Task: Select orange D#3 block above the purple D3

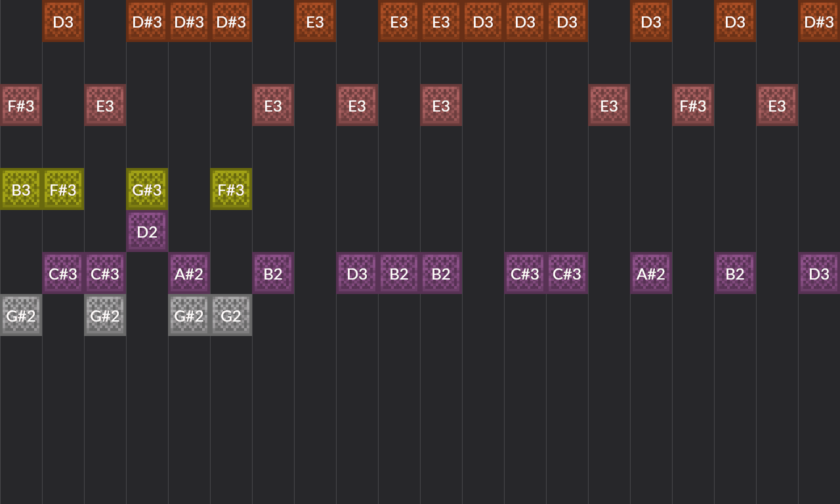Action: (x=819, y=21)
